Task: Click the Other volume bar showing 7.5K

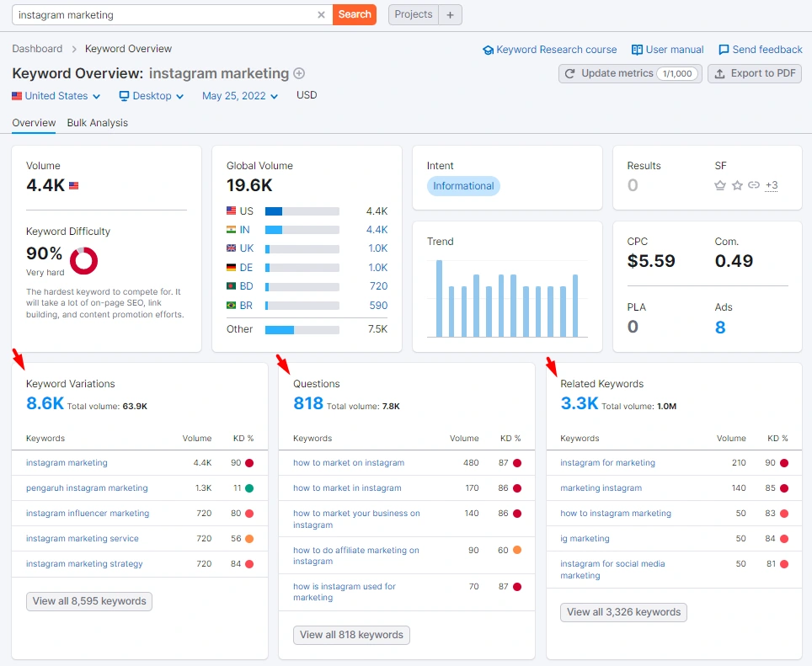Action: 302,330
